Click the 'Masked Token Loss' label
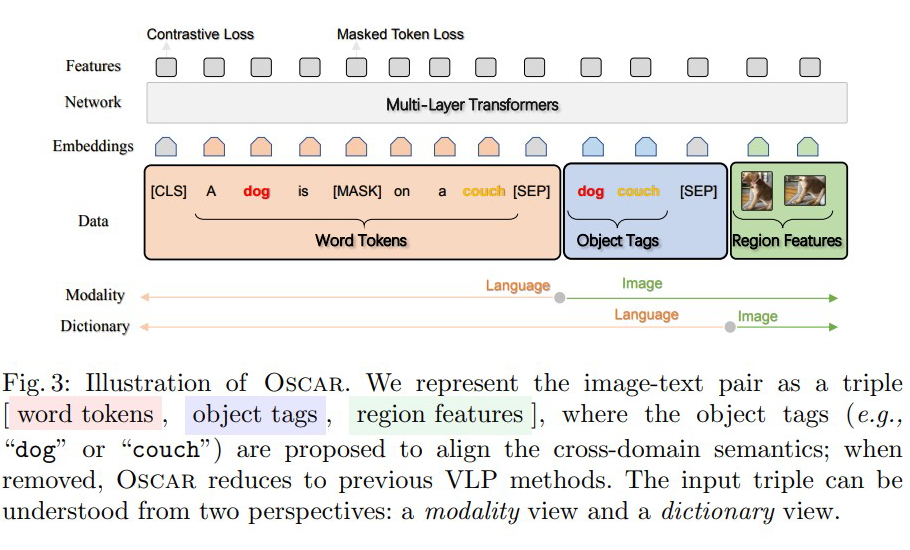The width and height of the screenshot is (910, 550). (x=400, y=34)
